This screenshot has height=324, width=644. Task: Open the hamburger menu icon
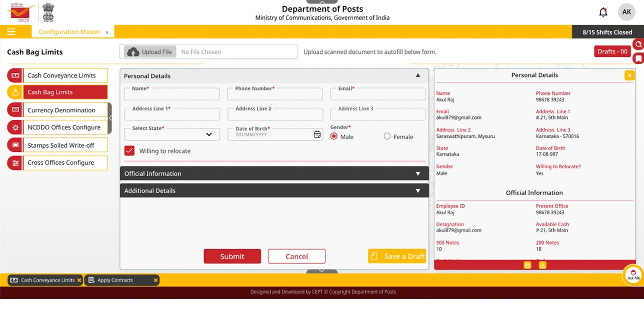(x=11, y=32)
